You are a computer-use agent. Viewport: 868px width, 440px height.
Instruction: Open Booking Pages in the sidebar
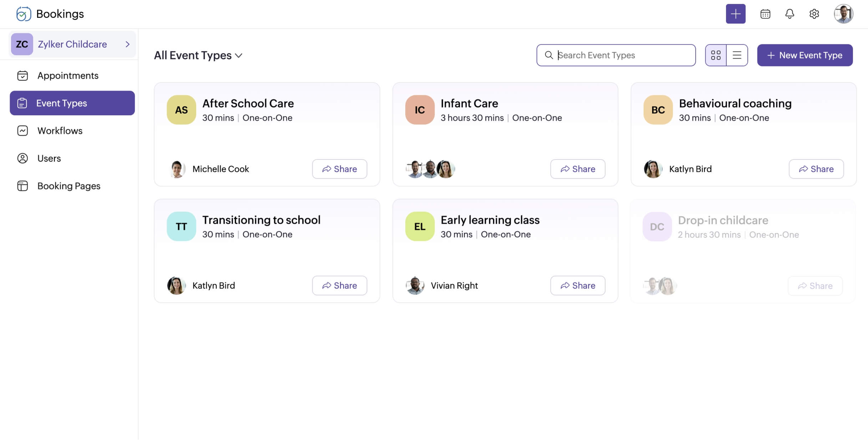point(68,186)
